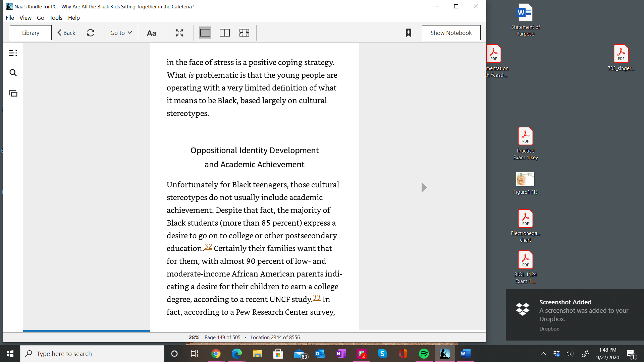Switch to single column view

coord(205,33)
